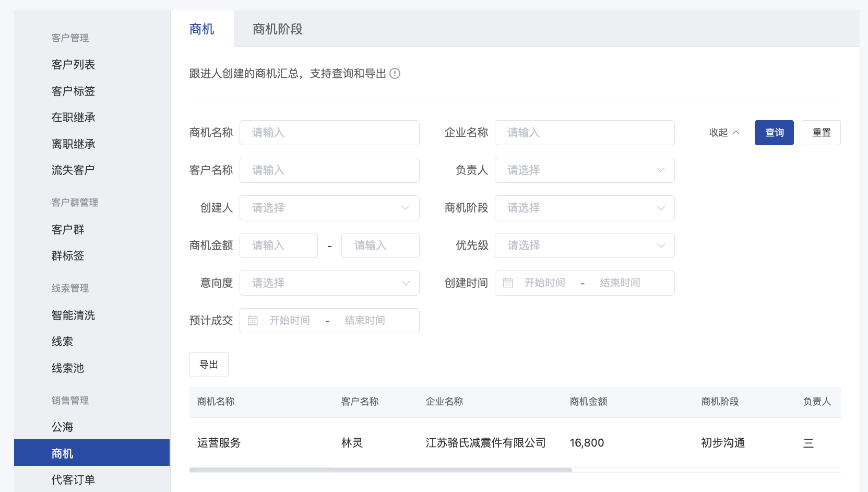Click calendar icon in 创建时间 field

point(508,283)
